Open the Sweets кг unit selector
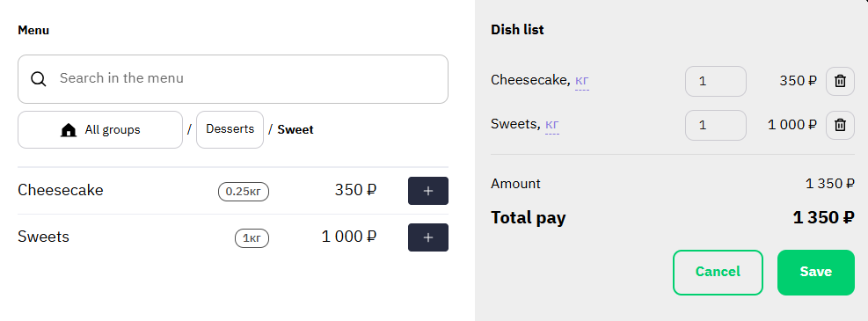 [x=552, y=125]
